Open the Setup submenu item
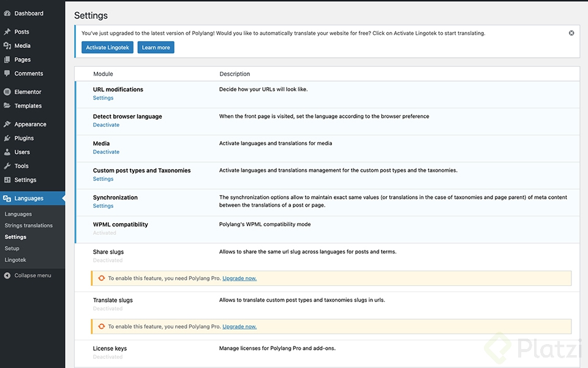588x368 pixels. [x=12, y=248]
